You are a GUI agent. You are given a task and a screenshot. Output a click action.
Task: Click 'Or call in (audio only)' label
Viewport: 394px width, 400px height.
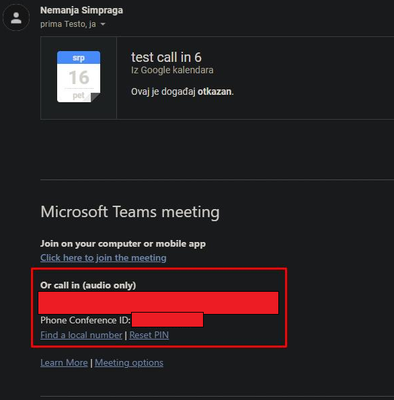click(x=88, y=285)
